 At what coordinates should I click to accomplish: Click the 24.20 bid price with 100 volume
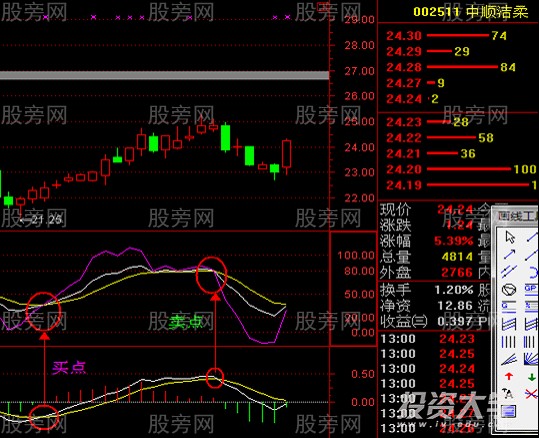click(461, 169)
